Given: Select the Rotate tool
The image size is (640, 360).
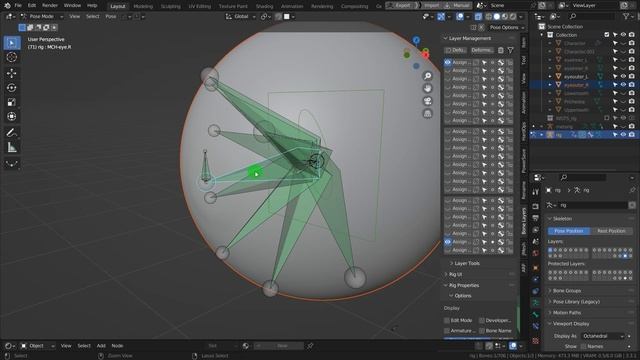Looking at the screenshot, I should [12, 88].
